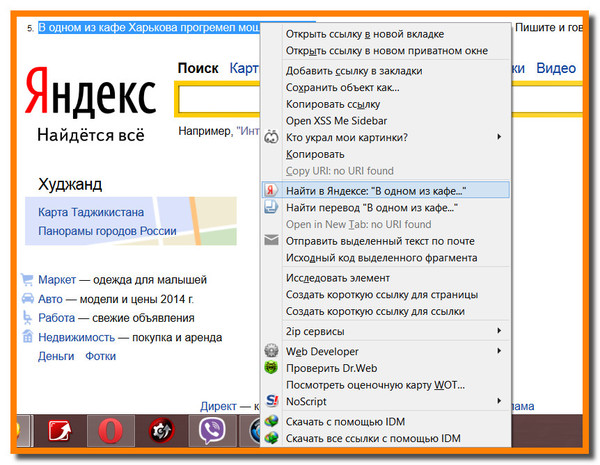
Task: Click the Opera icon in the taskbar
Action: tap(111, 431)
